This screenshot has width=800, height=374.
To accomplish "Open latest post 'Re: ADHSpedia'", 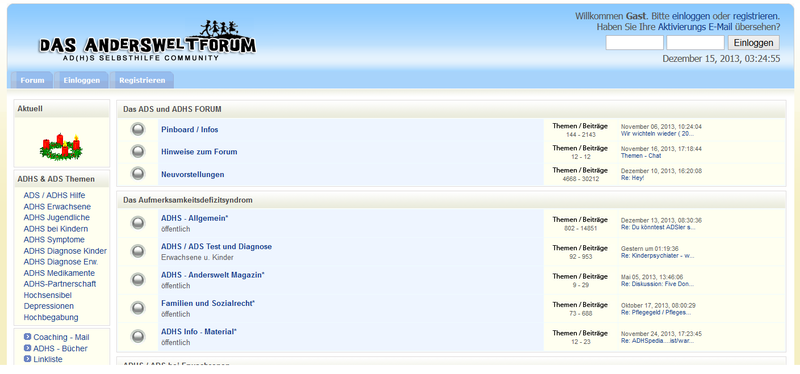I will (x=657, y=340).
